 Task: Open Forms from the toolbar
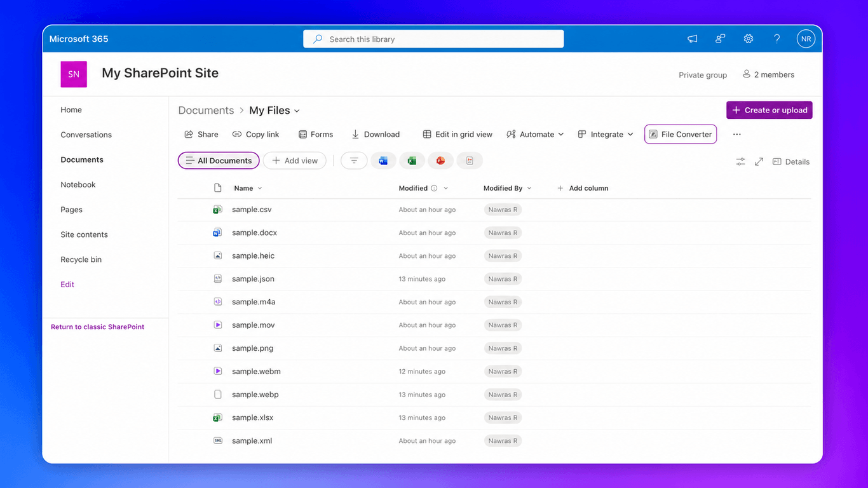click(315, 134)
